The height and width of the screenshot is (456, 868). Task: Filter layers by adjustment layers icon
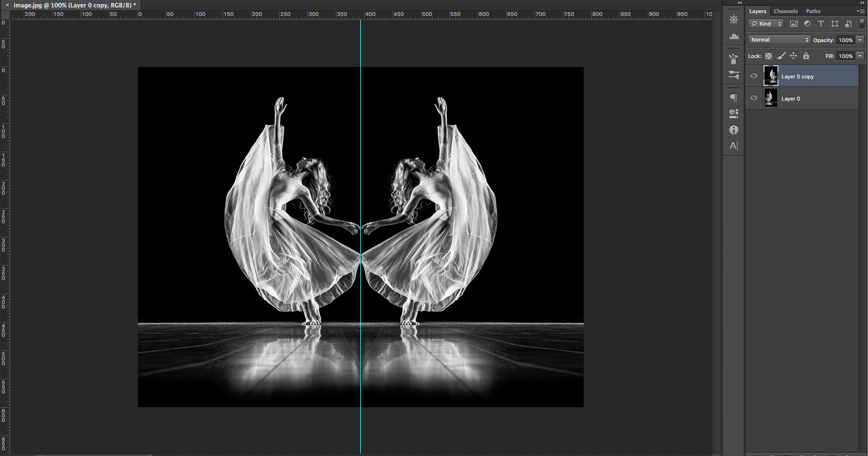[x=807, y=24]
